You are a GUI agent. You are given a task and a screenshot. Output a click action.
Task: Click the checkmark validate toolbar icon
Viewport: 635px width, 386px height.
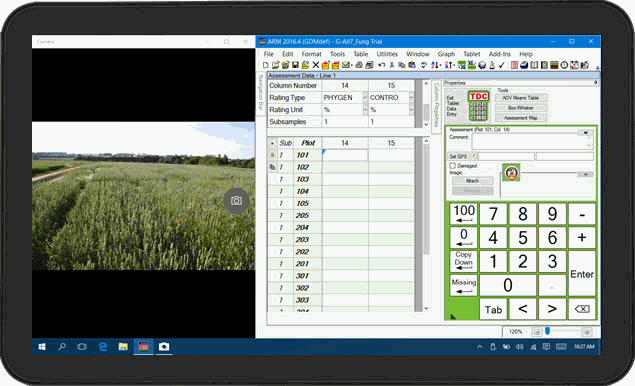point(501,65)
